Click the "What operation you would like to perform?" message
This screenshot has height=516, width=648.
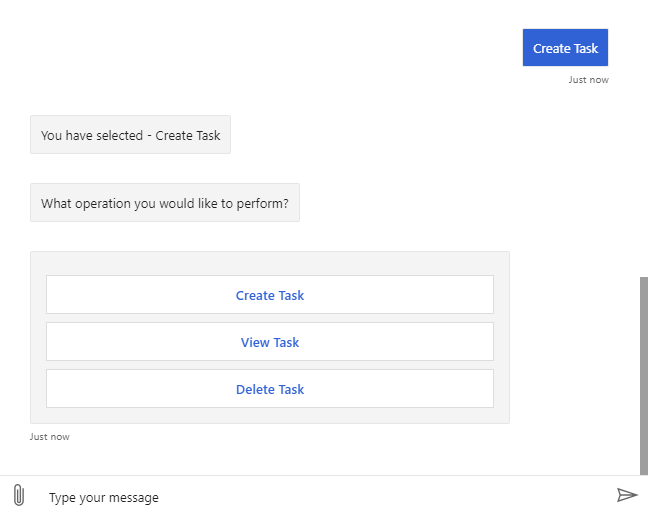tap(165, 203)
